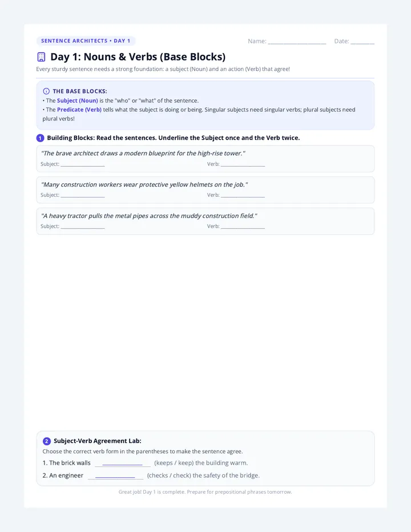The image size is (411, 532).
Task: Click the 'Day 1: Nouns & Verbs' heading
Action: point(138,57)
